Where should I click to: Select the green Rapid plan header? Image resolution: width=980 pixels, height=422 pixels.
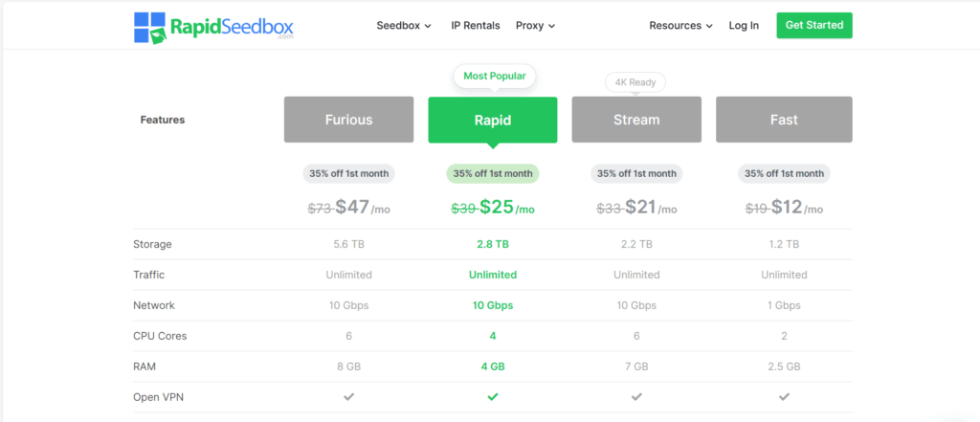[493, 120]
